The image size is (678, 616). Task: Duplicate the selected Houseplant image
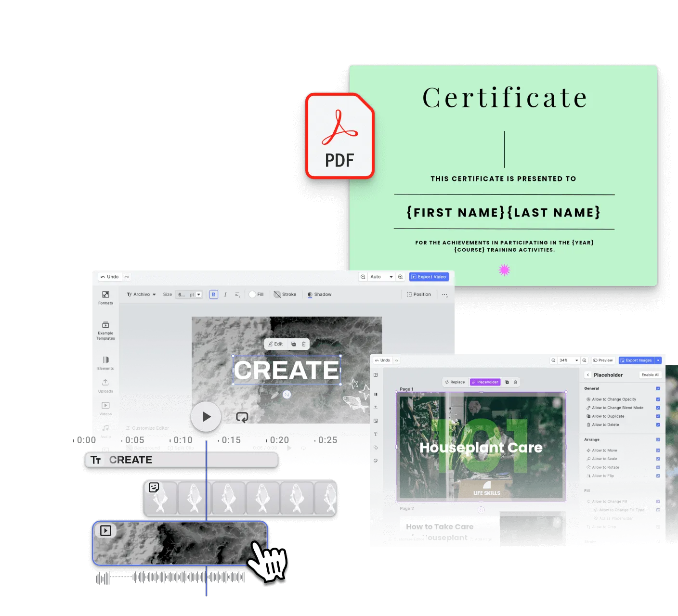(x=507, y=382)
